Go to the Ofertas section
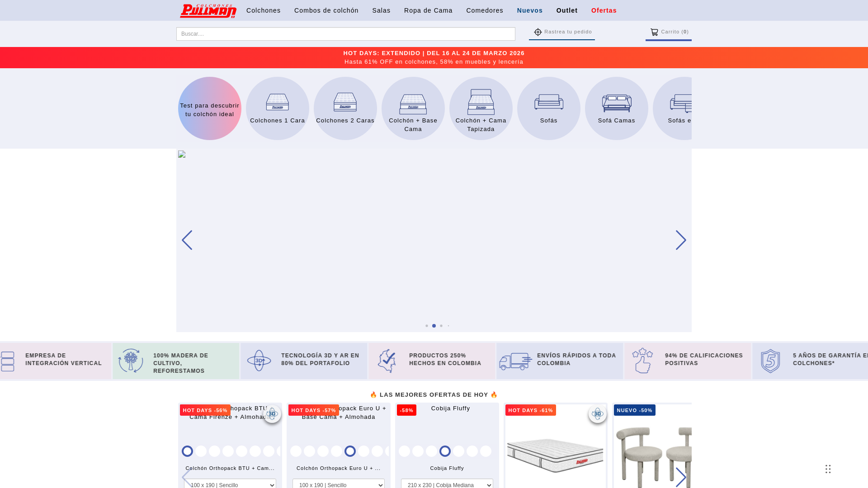Viewport: 868px width, 488px height. (604, 10)
